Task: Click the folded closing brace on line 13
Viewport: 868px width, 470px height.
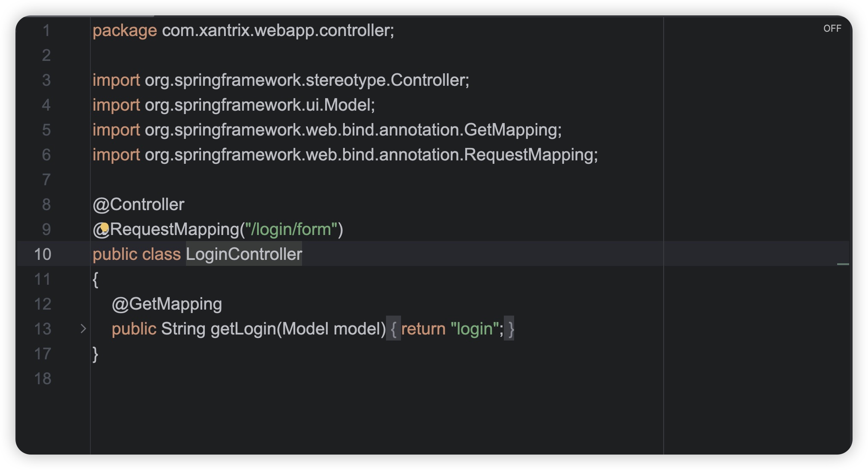Action: [x=509, y=329]
